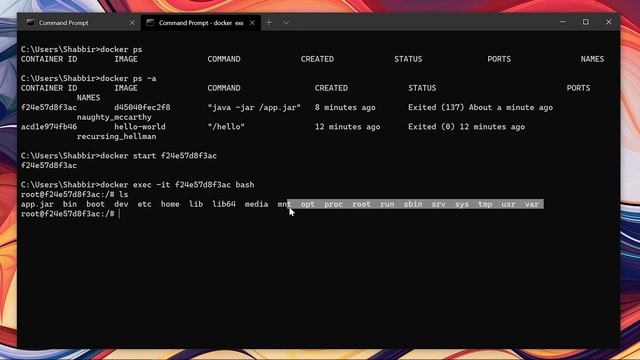Minimize the terminal window
This screenshot has width=640, height=360.
(563, 22)
